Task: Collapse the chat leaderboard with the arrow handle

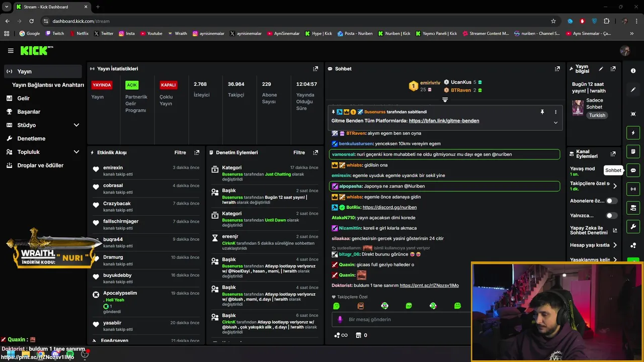Action: pos(445,100)
